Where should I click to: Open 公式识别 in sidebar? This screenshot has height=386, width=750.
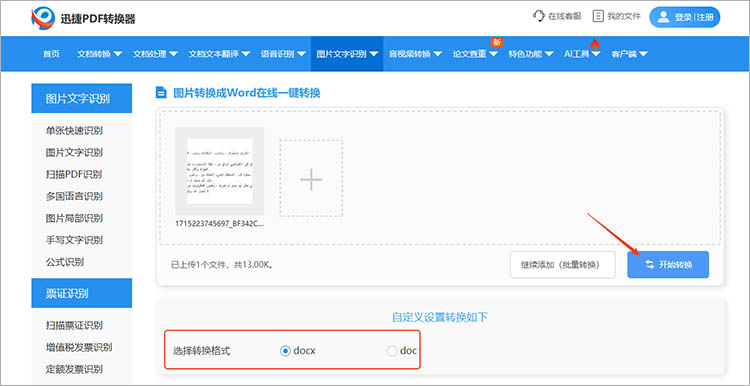[65, 262]
